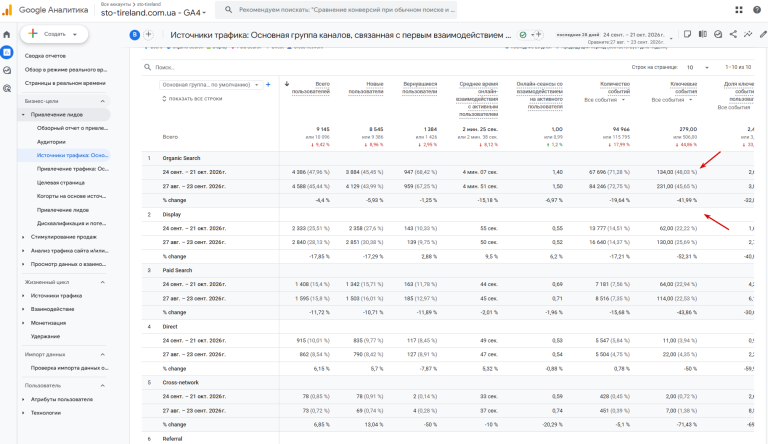The width and height of the screenshot is (768, 444).
Task: Click the table search magnifier icon
Action: [x=147, y=67]
